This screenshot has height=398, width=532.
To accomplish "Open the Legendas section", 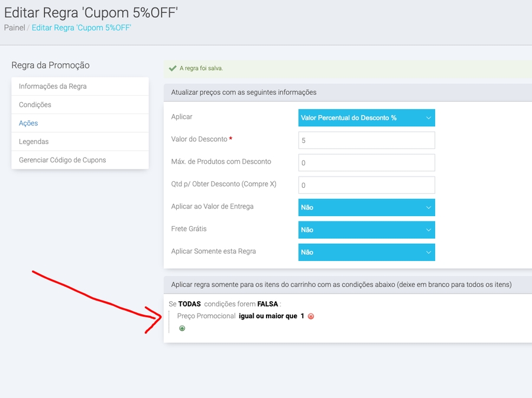I will tap(34, 142).
